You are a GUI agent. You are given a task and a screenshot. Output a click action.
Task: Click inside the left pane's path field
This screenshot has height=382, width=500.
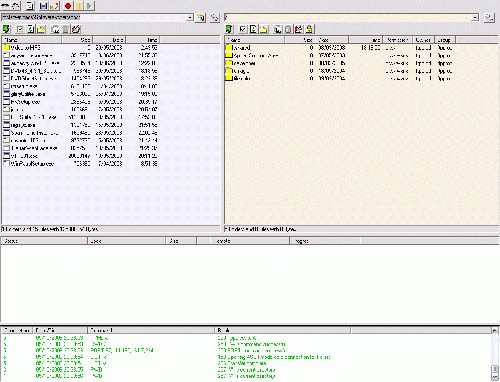(x=94, y=17)
